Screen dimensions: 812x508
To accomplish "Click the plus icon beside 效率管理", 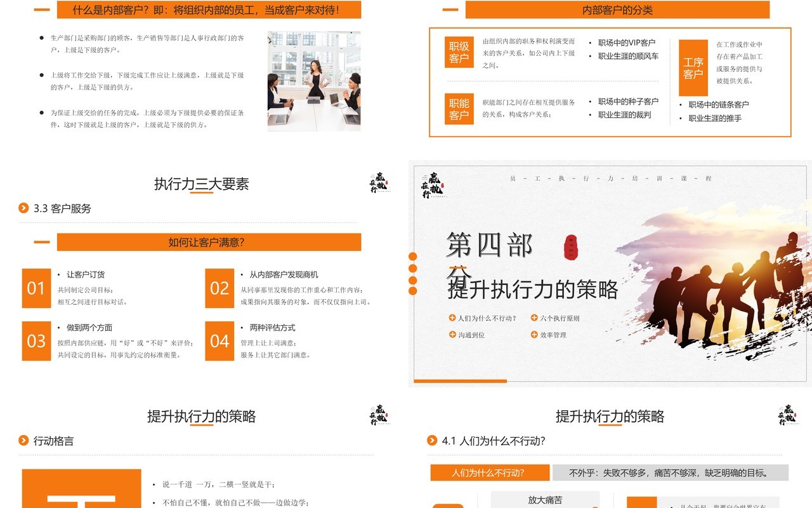I will click(x=534, y=334).
